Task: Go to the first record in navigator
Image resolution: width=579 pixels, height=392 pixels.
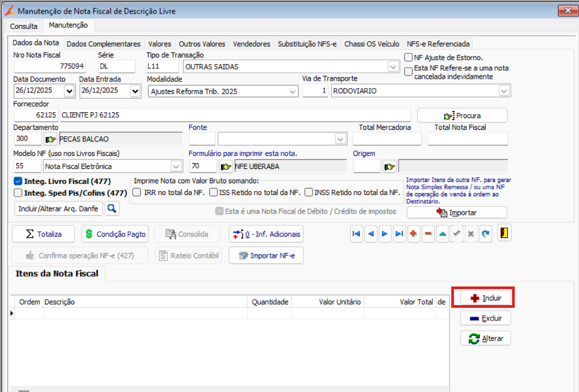Action: coord(356,234)
